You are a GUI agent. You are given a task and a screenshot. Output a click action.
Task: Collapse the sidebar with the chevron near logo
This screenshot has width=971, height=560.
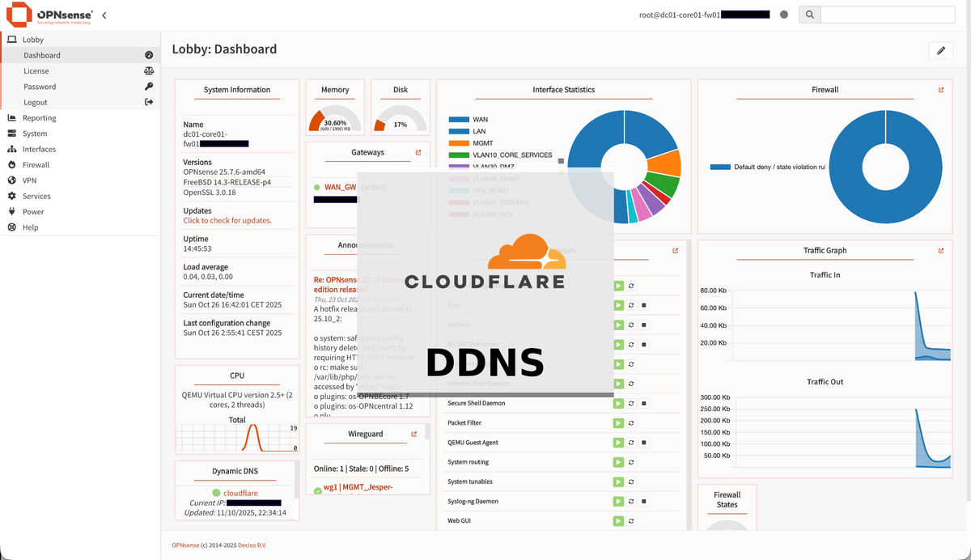(104, 14)
